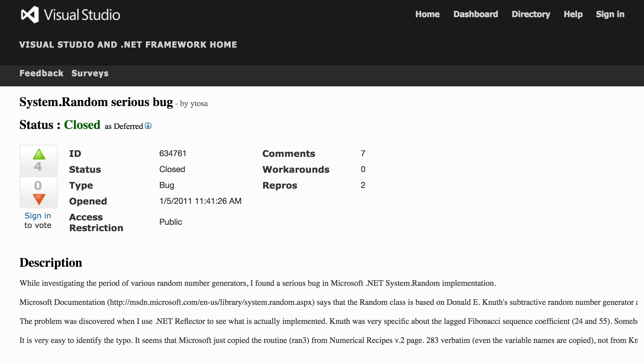Open the Home menu item
Screen dimensions: 644x362
[x=427, y=14]
